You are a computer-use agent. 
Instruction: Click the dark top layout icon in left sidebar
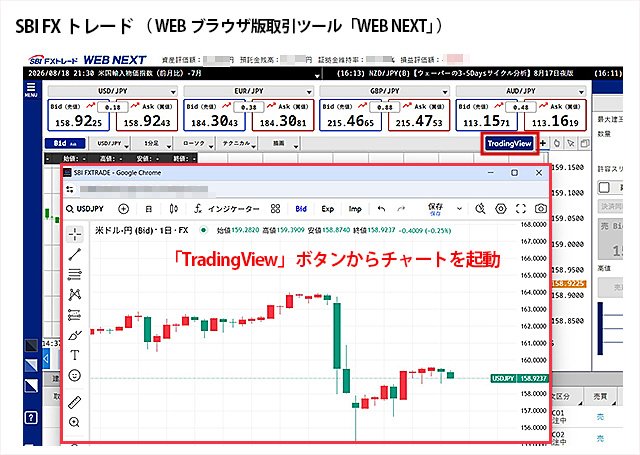click(x=31, y=346)
